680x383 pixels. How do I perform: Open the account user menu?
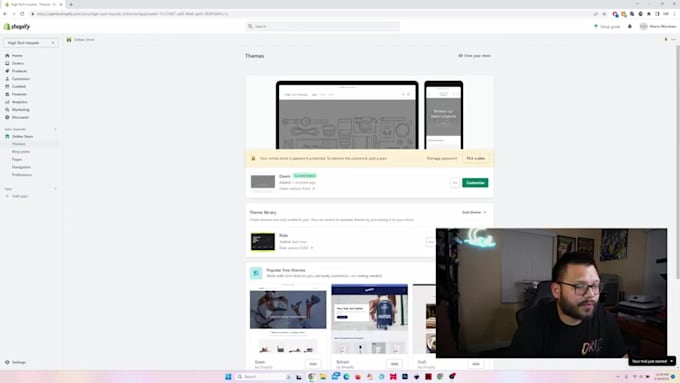[x=658, y=26]
